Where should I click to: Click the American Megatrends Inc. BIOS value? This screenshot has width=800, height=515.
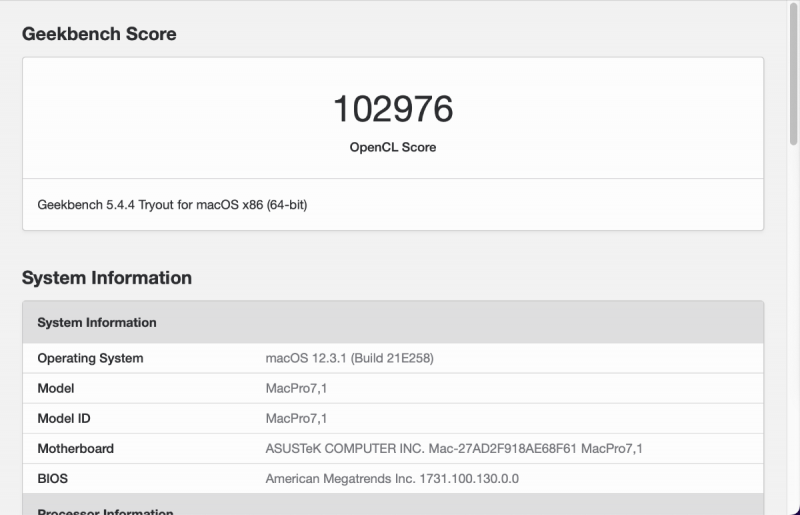pos(392,479)
